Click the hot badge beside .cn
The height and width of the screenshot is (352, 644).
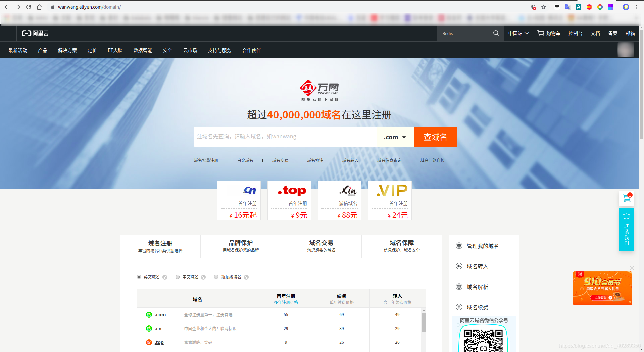click(x=149, y=329)
